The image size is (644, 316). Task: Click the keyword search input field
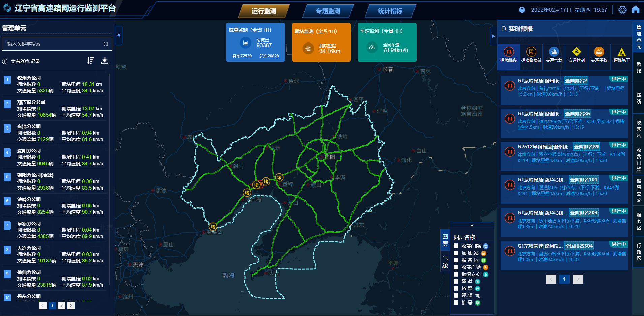click(54, 44)
